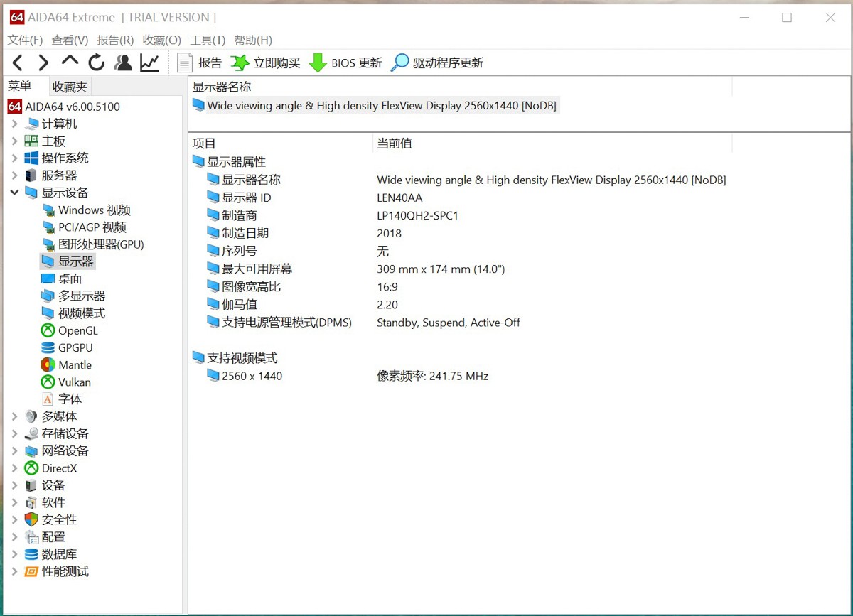This screenshot has width=853, height=616.
Task: Open the 收藏(O) menu
Action: click(162, 40)
